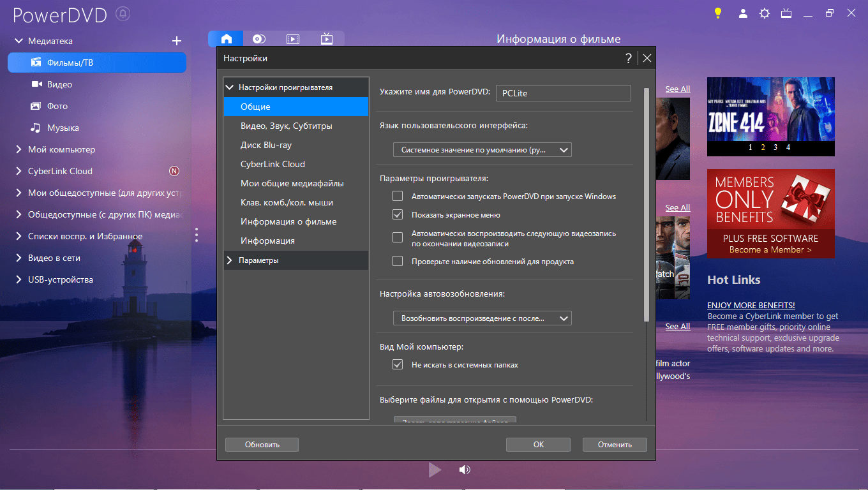This screenshot has height=490, width=868.
Task: Expand Общедоступные (с других ПК) section
Action: (19, 214)
